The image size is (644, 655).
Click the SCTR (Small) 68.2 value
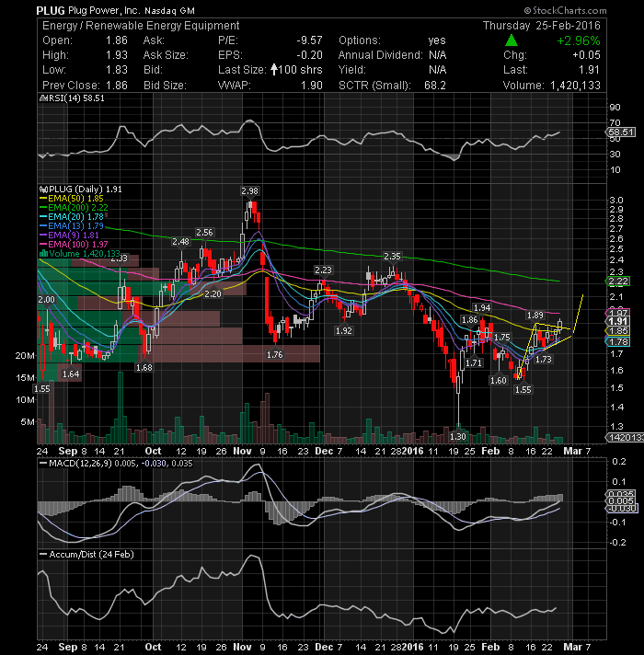click(435, 86)
